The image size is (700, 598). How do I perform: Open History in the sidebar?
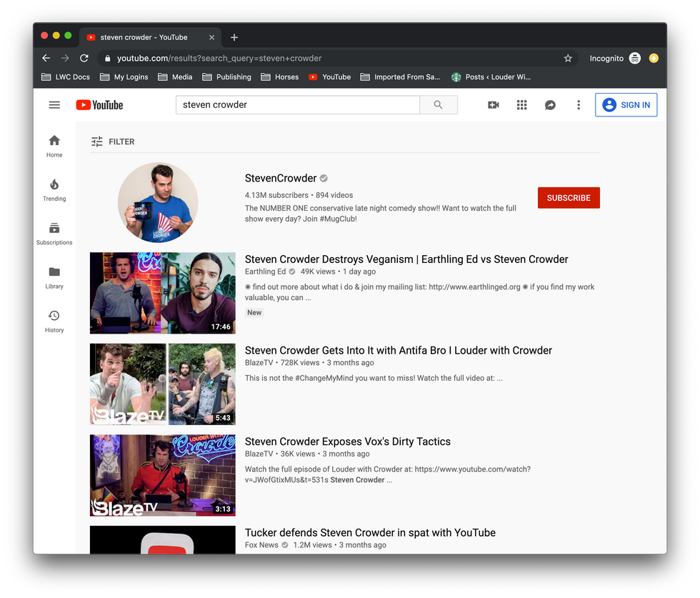pyautogui.click(x=54, y=321)
